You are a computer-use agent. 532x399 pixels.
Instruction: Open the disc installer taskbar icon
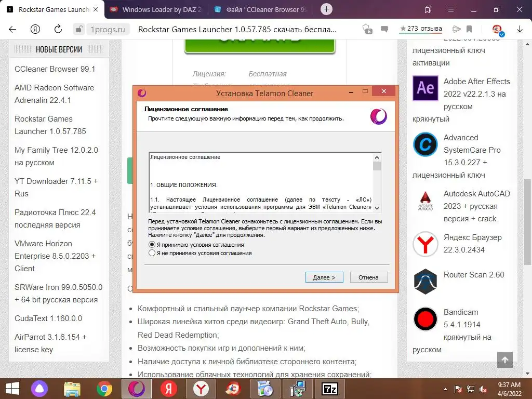[265, 389]
